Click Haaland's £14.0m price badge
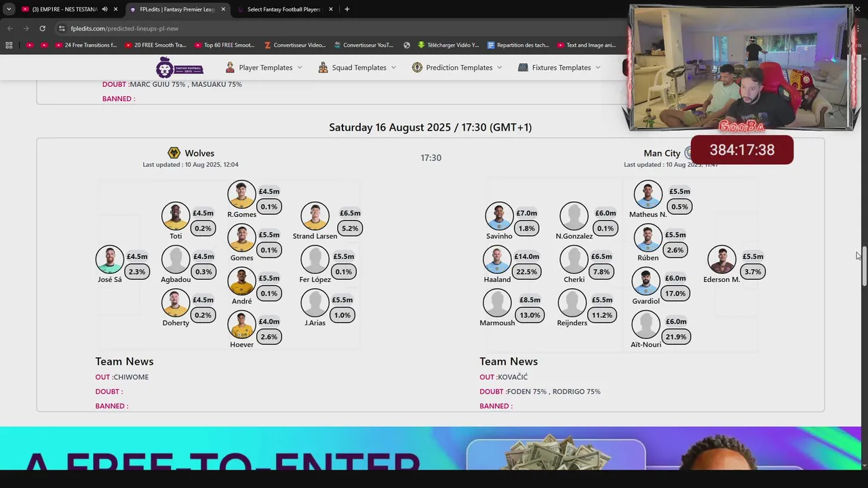Screen dimensions: 868x488 pyautogui.click(x=526, y=257)
